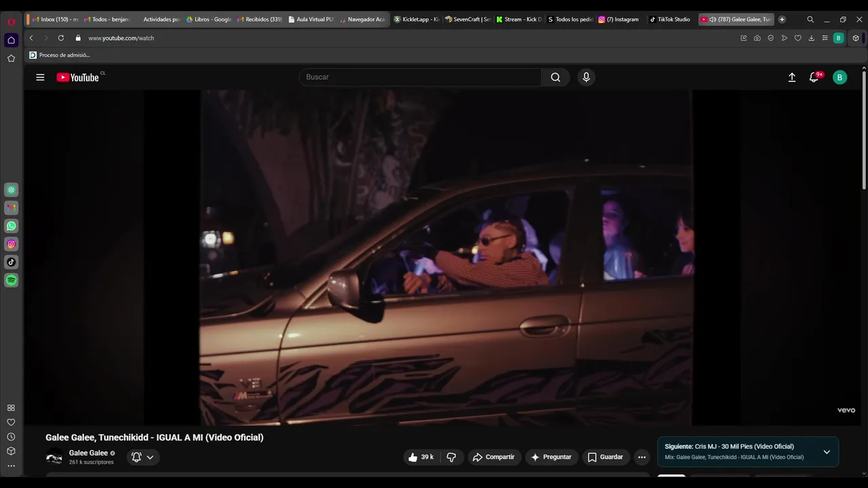Like the video with thumbs up
This screenshot has height=488, width=868.
click(x=420, y=457)
